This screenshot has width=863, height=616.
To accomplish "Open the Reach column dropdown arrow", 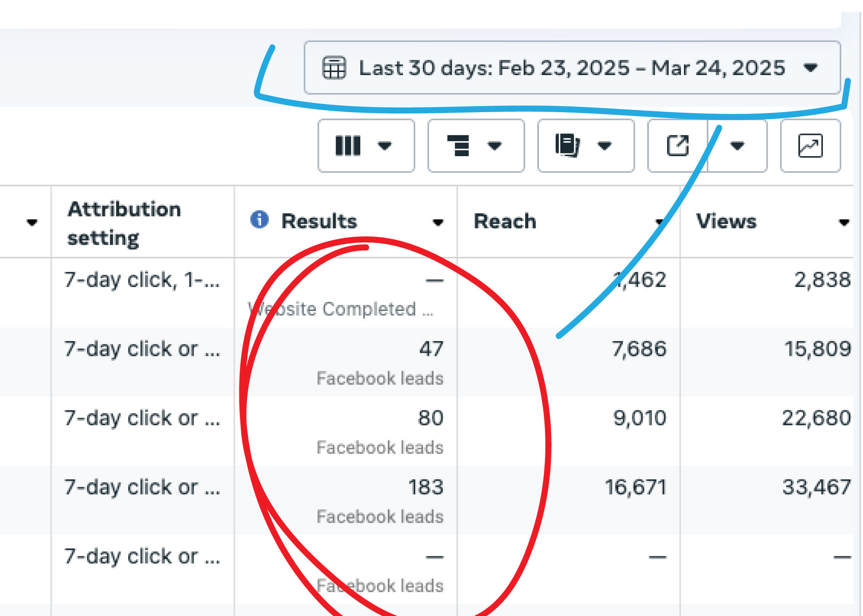I will coord(659,223).
